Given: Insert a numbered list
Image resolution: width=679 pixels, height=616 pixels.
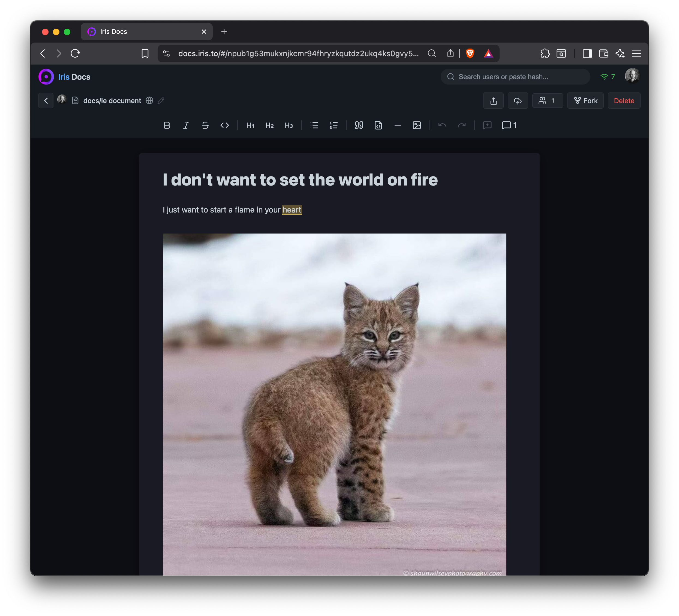Looking at the screenshot, I should 334,125.
